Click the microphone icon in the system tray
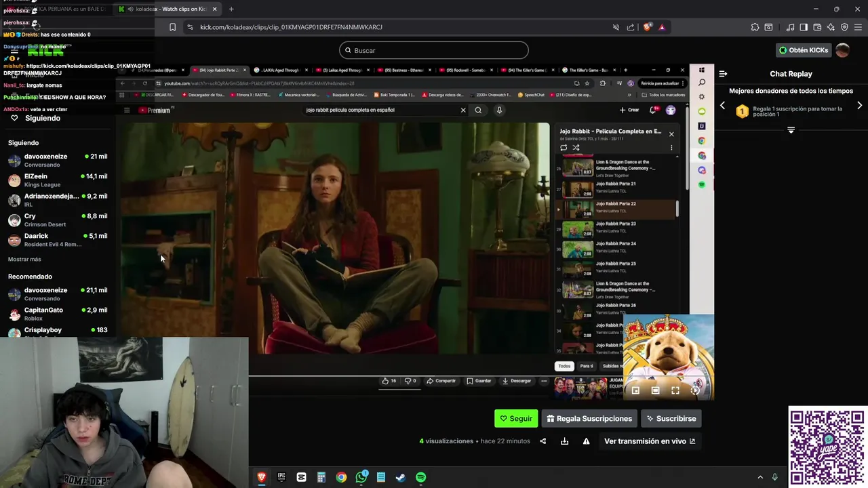This screenshot has height=488, width=868. [774, 477]
